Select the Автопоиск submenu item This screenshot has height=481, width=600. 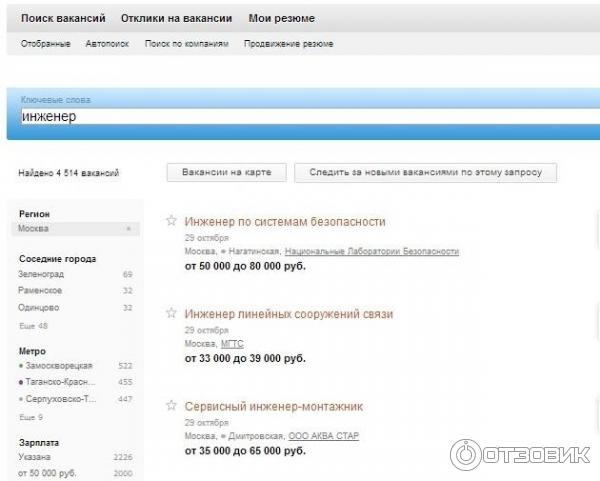(x=107, y=44)
